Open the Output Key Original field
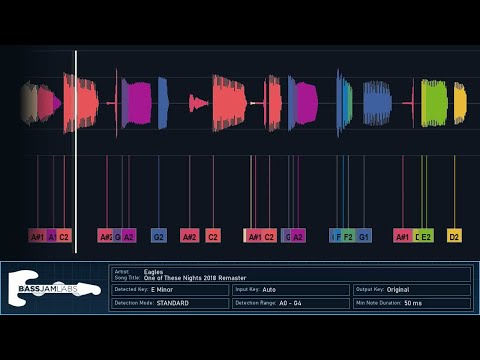This screenshot has height=360, width=480. (x=412, y=290)
